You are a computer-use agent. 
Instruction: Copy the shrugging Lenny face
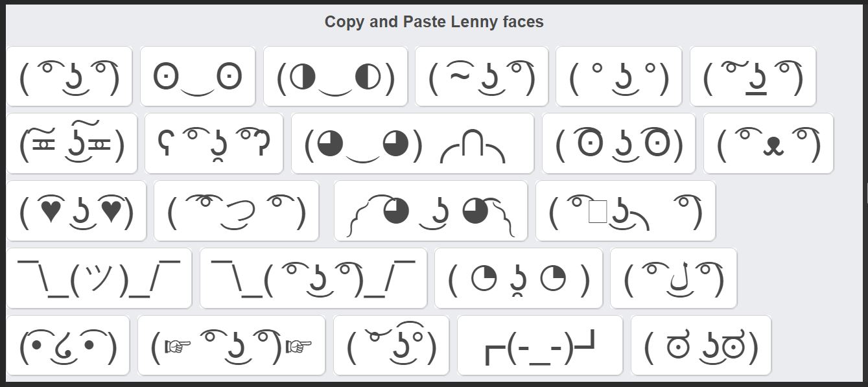(313, 278)
